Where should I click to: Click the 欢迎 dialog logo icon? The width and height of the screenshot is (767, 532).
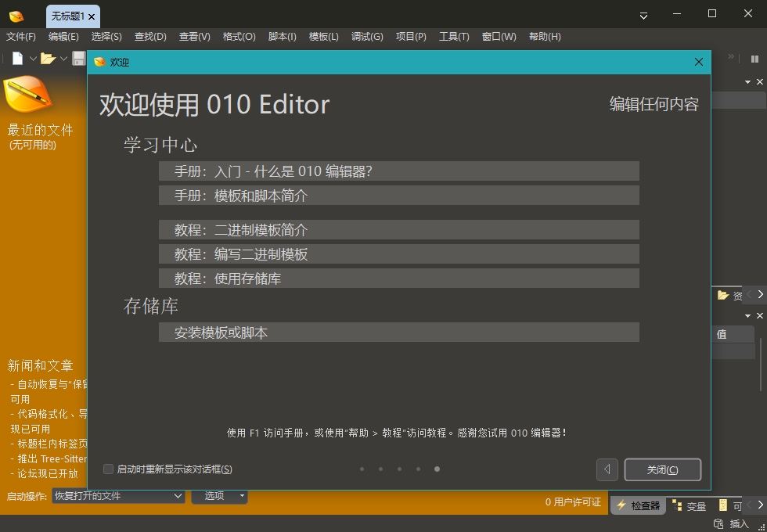click(x=100, y=62)
